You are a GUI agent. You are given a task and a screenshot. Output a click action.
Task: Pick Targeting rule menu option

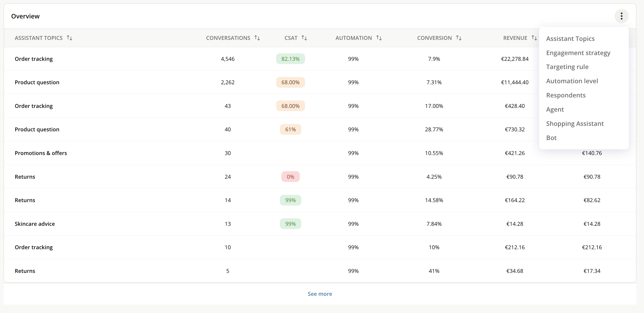pyautogui.click(x=567, y=67)
